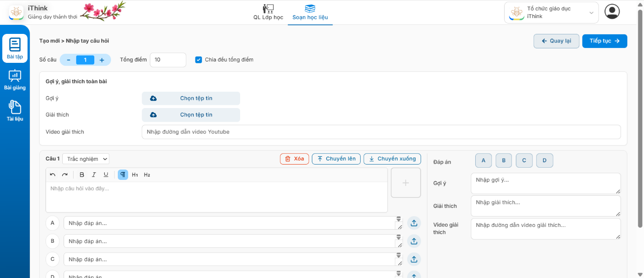Screen dimensions: 644x278
Task: Click the undo icon in question editor
Action: [x=53, y=175]
